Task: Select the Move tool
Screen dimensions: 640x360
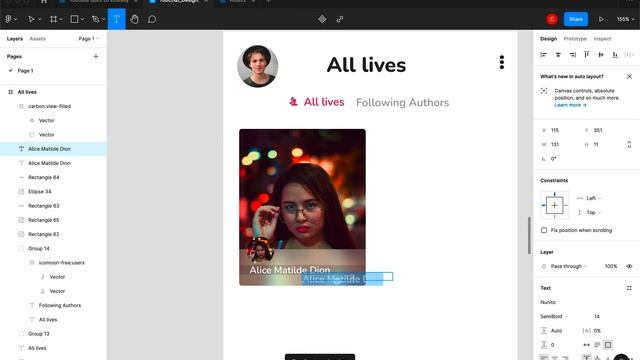Action: [x=31, y=19]
